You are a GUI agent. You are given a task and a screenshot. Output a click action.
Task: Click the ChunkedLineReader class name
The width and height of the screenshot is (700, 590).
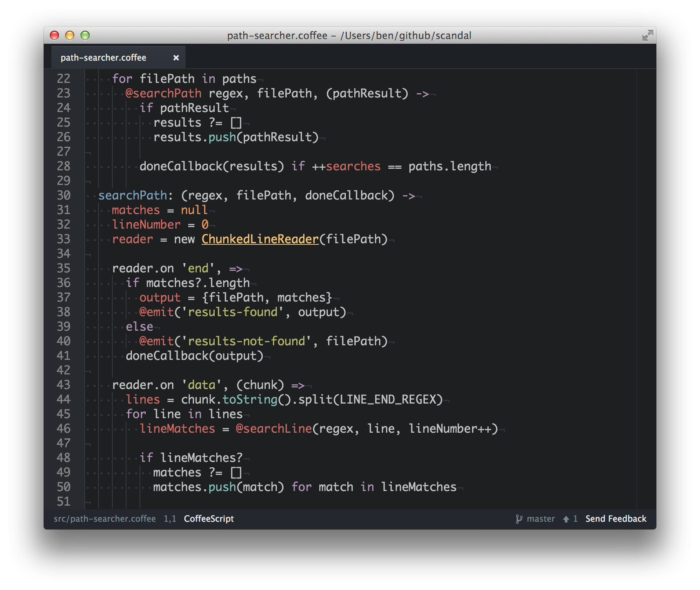click(x=260, y=239)
